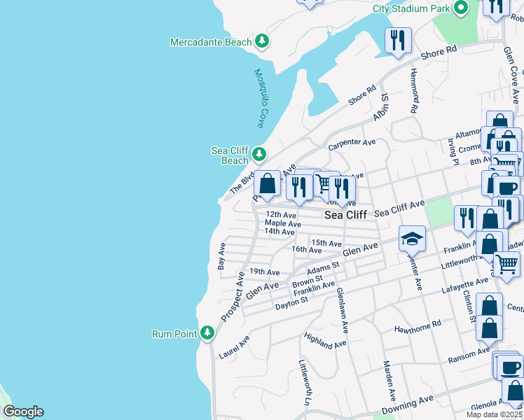Select the The Blvd street label
524x420 pixels.
pos(242,182)
